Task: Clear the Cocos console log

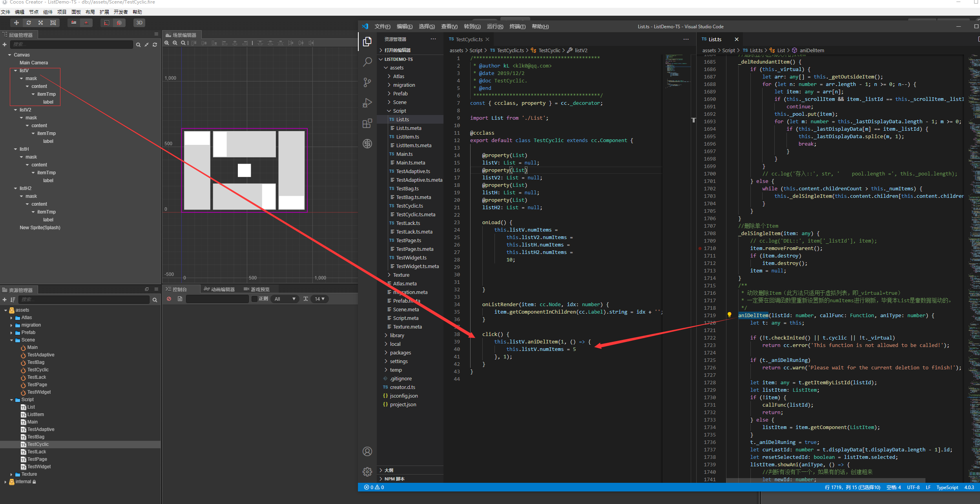Action: tap(169, 299)
